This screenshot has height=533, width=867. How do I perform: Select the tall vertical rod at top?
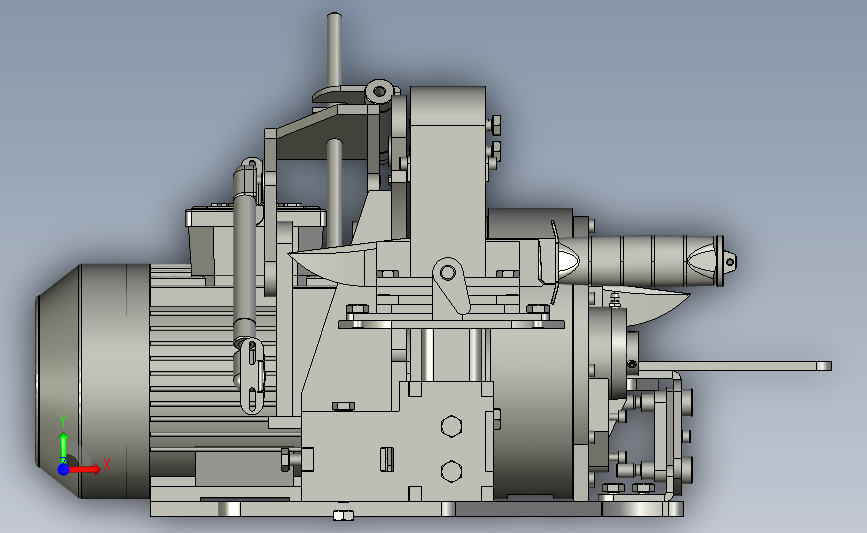tap(334, 50)
